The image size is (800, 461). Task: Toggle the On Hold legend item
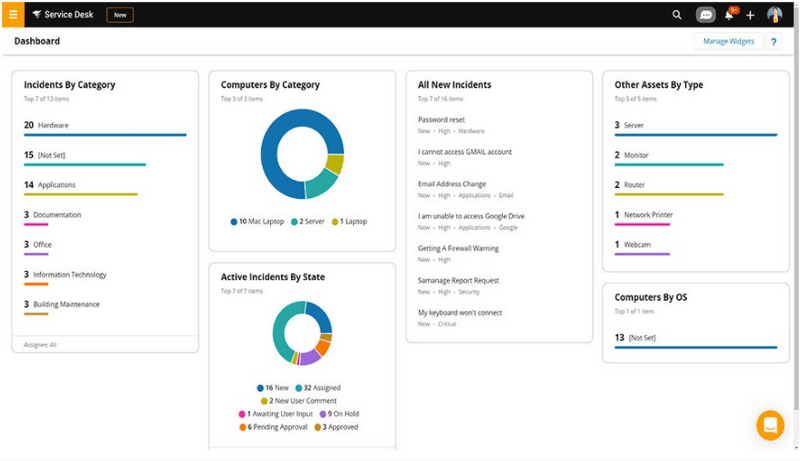tap(341, 414)
